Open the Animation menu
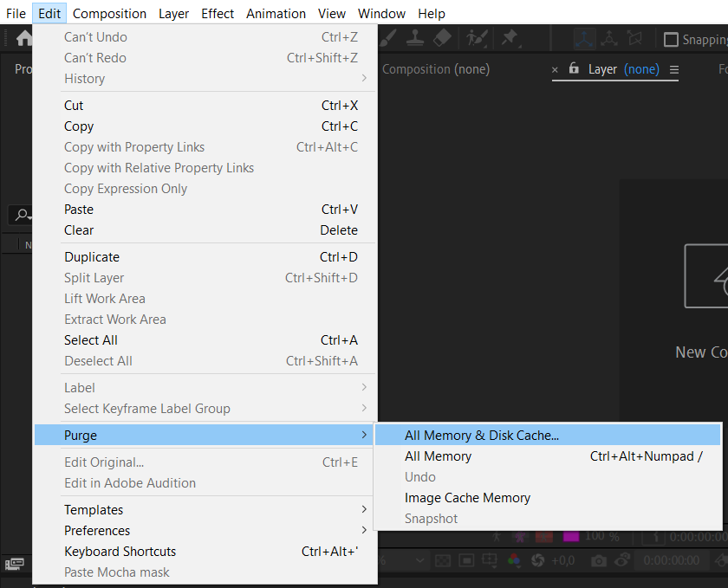Screen dimensions: 728x588 coord(276,14)
